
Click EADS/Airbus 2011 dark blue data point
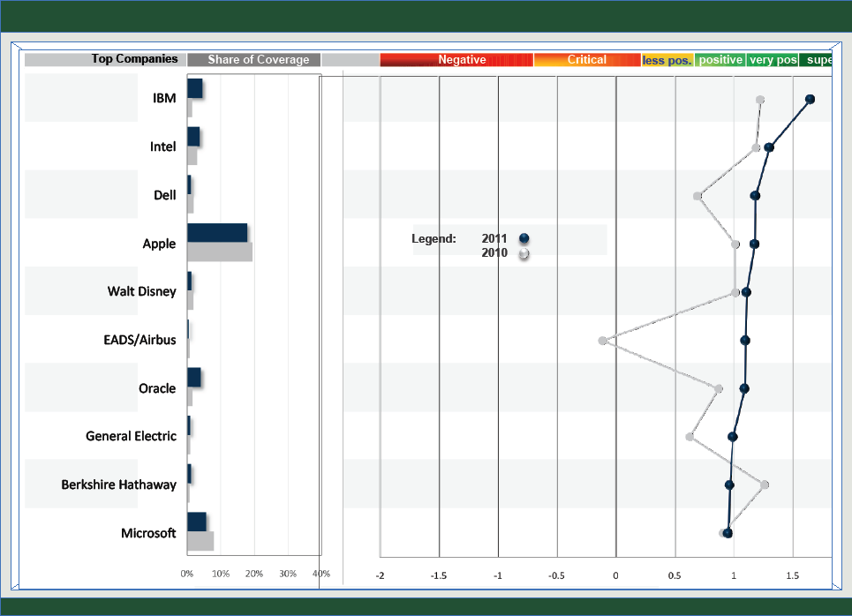click(x=745, y=340)
